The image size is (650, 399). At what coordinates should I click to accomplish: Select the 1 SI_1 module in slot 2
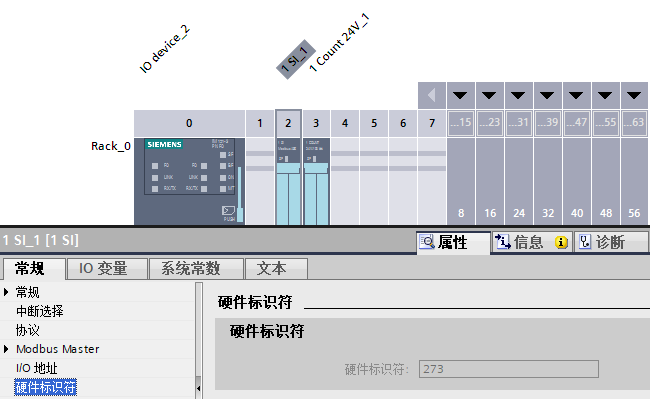point(288,181)
